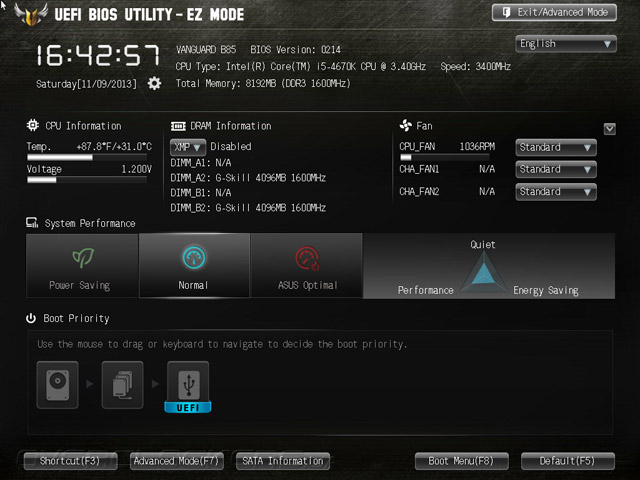Click the System Performance monitor icon
640x480 pixels.
tap(32, 222)
